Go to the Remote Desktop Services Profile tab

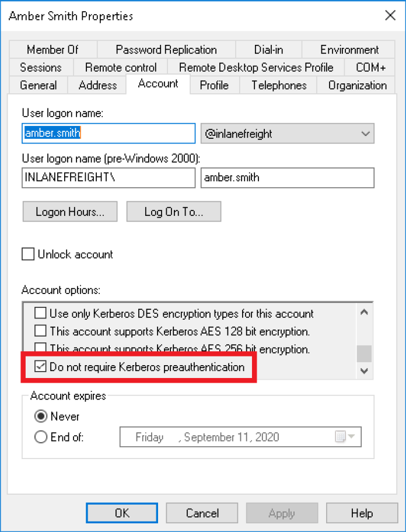[256, 67]
